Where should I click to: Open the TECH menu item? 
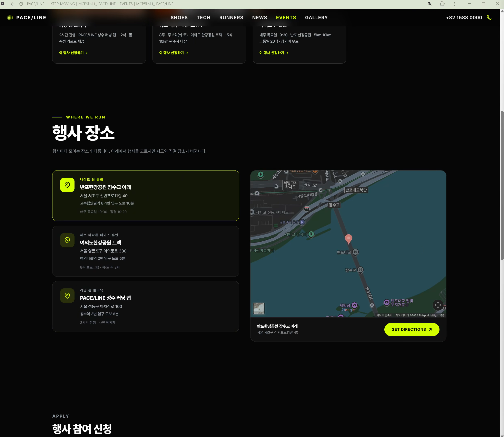[204, 18]
